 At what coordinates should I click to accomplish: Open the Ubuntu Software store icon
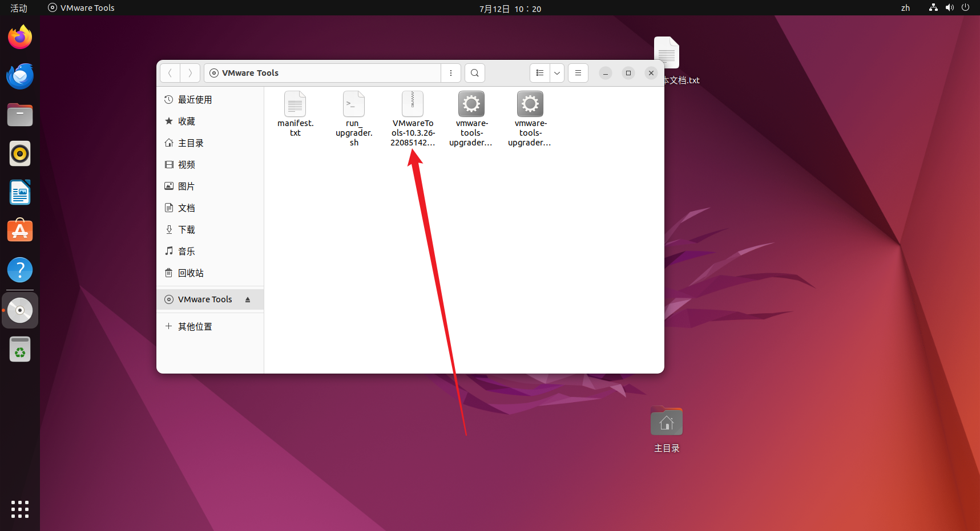[19, 230]
